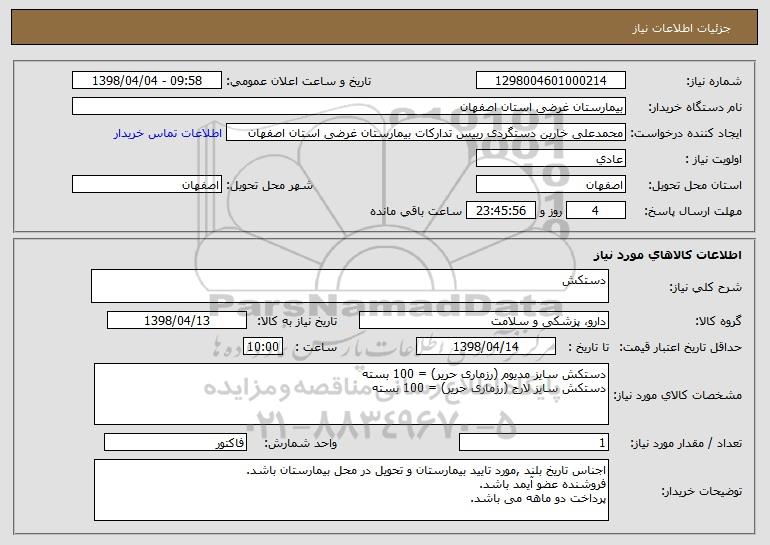
Task: Select the announcement date field 1398/04/04 - 09:58
Action: click(147, 81)
